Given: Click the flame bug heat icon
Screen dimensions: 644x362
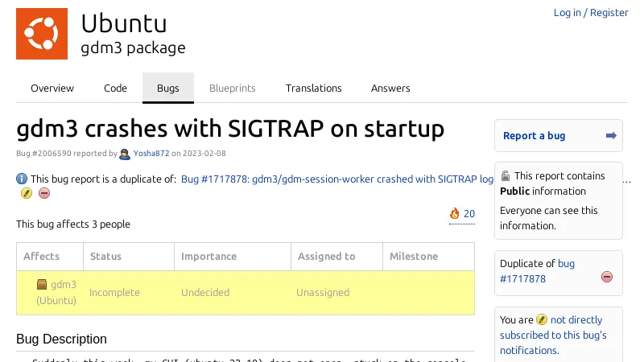Looking at the screenshot, I should tap(455, 214).
